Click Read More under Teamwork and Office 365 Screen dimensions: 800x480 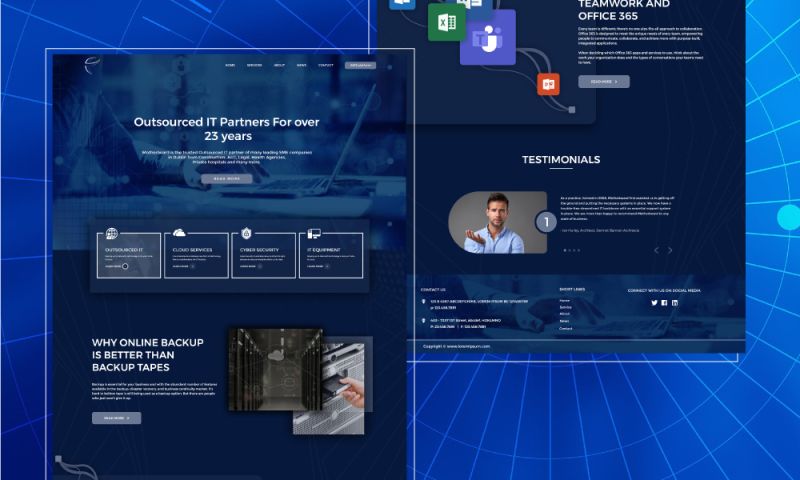coord(603,82)
